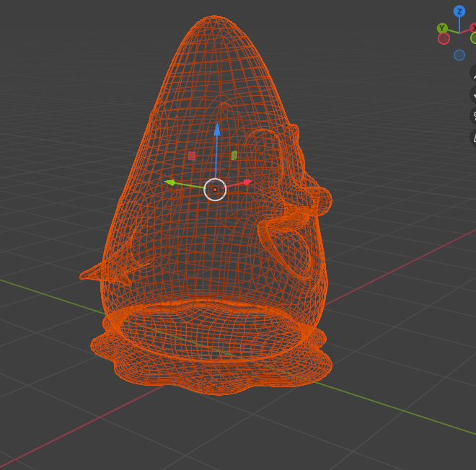The width and height of the screenshot is (476, 470).
Task: Click the blue Z move arrow handle
Action: click(x=216, y=130)
